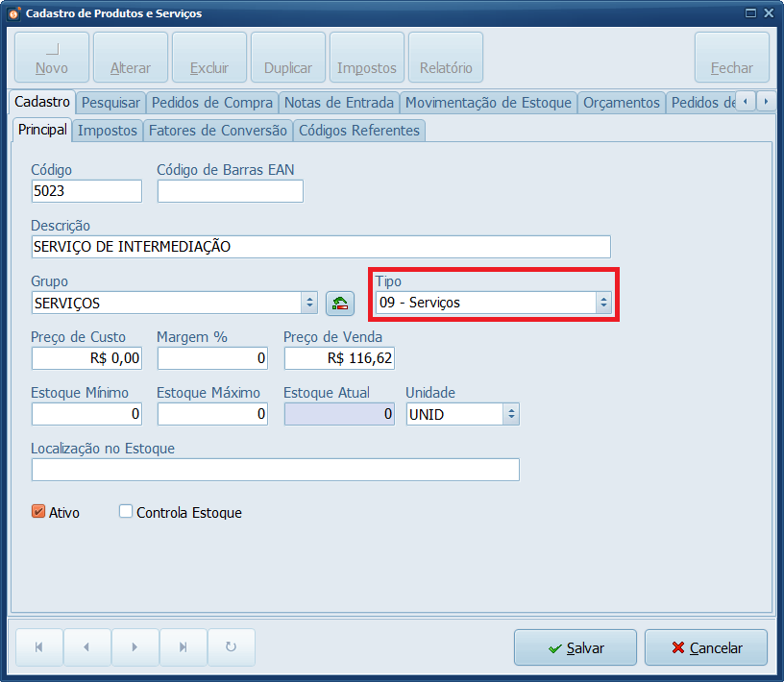This screenshot has height=682, width=784.
Task: Enable the Controla Estoque checkbox
Action: 126,512
